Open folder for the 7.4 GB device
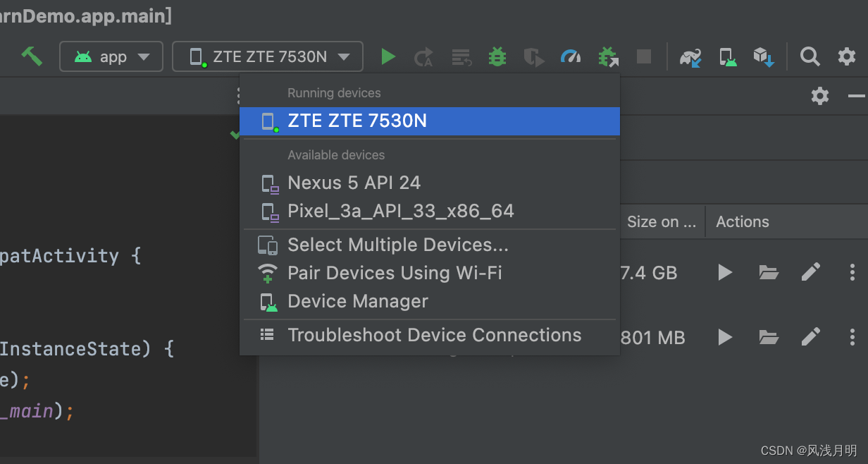Screen dimensions: 868x464 [769, 272]
